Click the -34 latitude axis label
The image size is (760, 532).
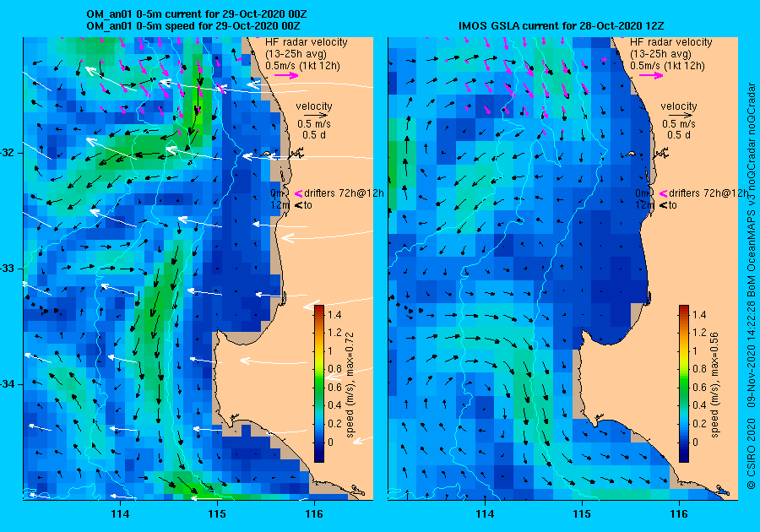(x=8, y=385)
